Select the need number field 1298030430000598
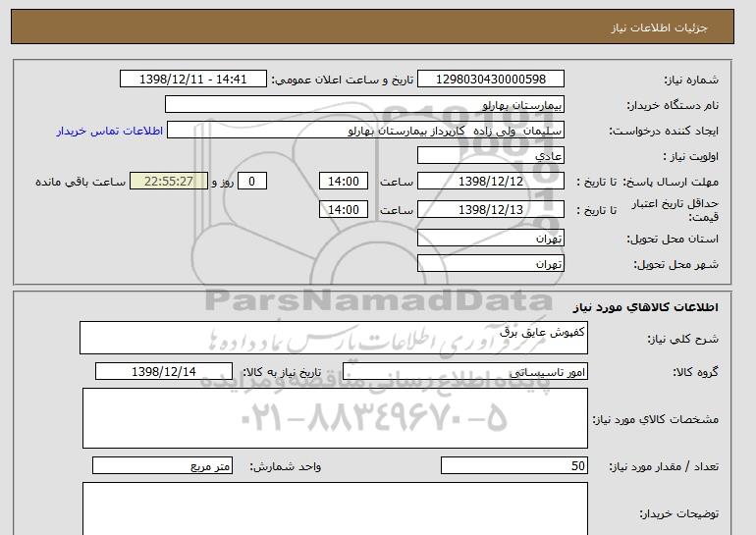756x535 pixels. point(490,80)
